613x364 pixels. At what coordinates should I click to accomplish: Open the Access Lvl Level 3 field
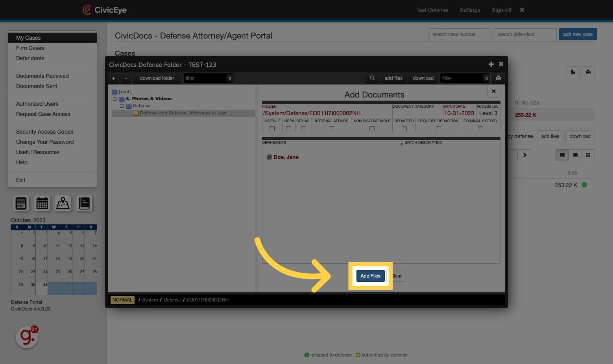[488, 110]
